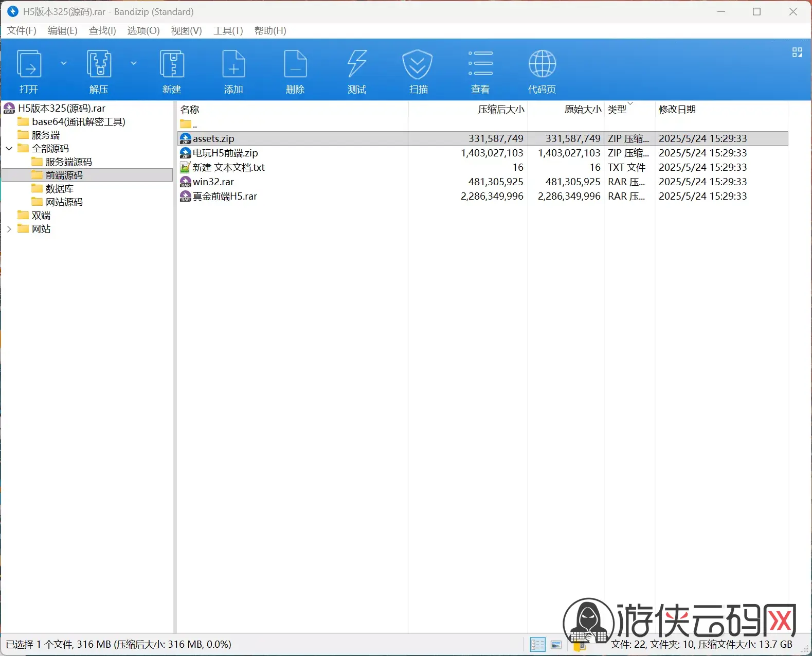The width and height of the screenshot is (812, 656).
Task: Select win32.rar file row
Action: (x=483, y=182)
